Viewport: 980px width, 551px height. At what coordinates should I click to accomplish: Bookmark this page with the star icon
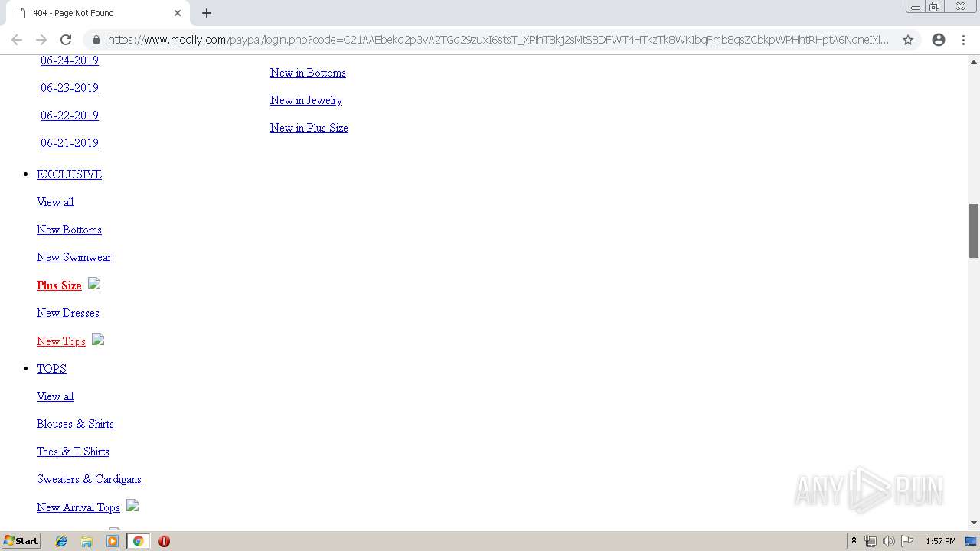click(x=908, y=40)
